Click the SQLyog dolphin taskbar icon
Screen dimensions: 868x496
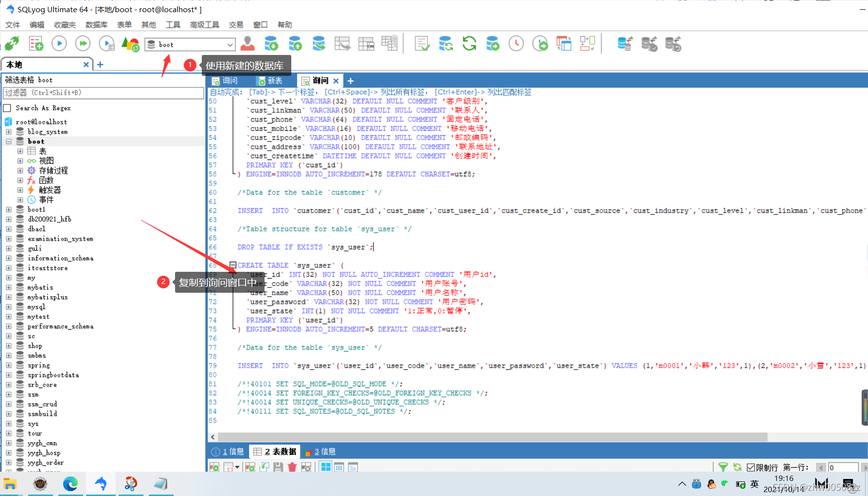click(x=101, y=484)
